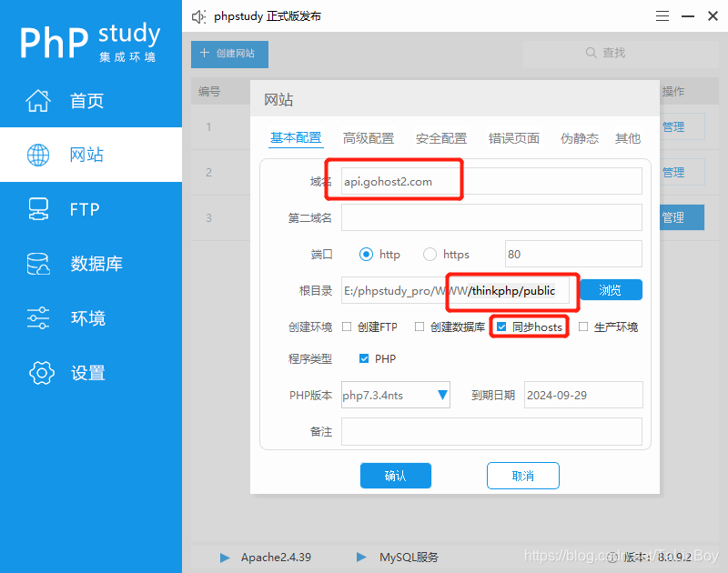Click the FTP server icon

coord(38,209)
